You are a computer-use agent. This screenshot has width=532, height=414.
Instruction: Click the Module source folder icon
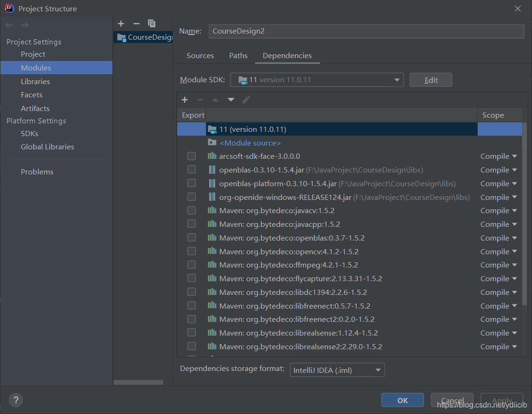coord(212,143)
